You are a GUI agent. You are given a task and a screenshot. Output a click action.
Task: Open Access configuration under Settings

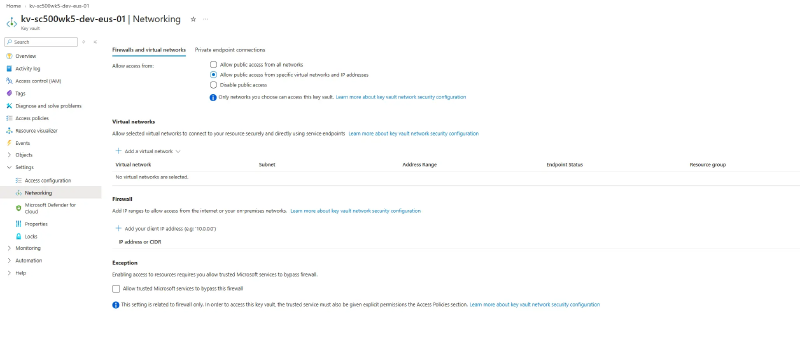[x=48, y=180]
